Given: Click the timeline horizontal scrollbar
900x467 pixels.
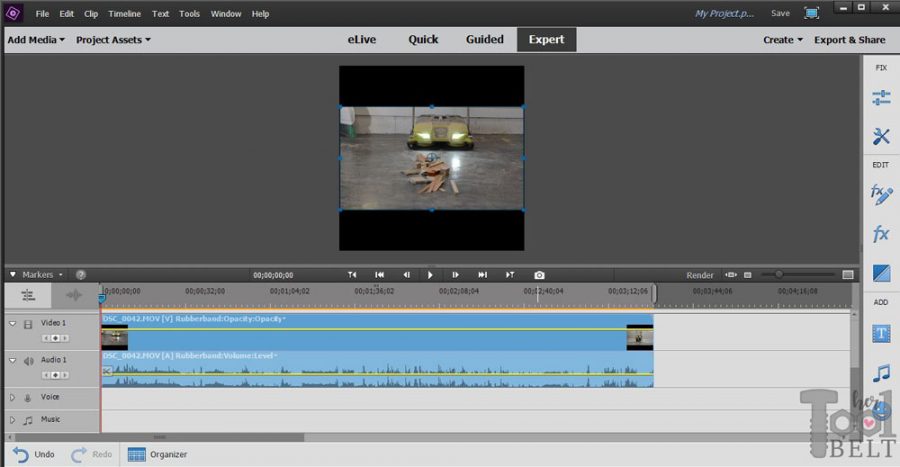Looking at the screenshot, I should [x=160, y=437].
